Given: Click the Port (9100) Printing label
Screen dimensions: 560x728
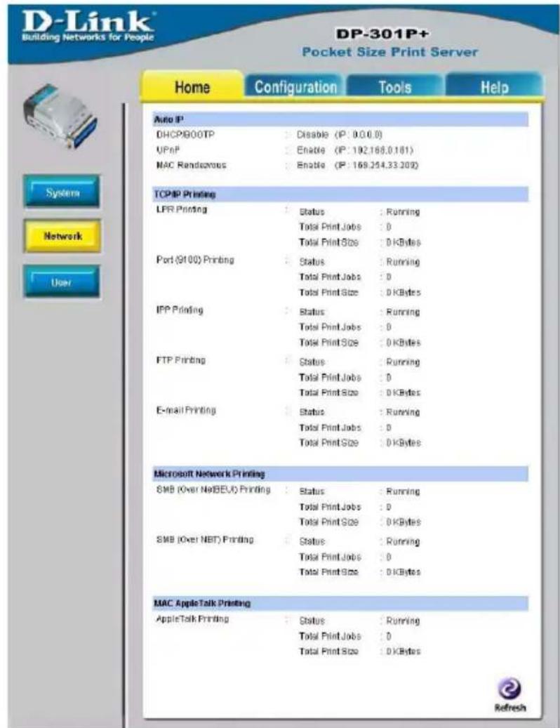Looking at the screenshot, I should (195, 260).
